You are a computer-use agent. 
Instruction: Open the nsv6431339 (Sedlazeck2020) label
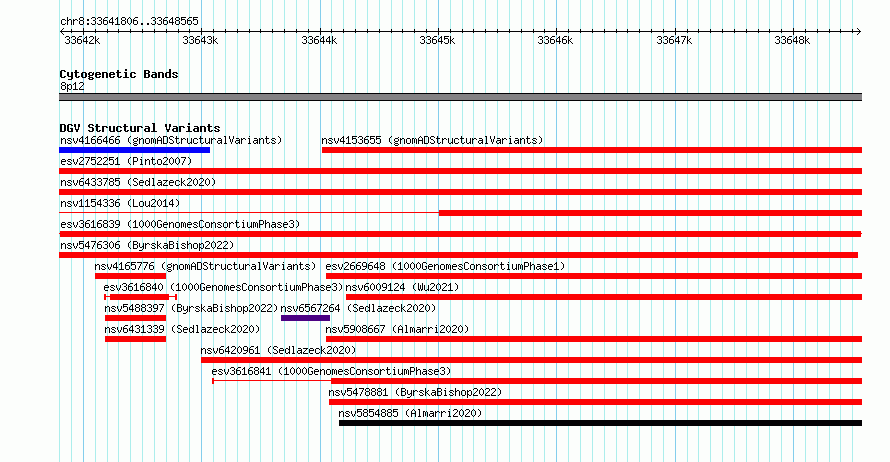tap(182, 329)
